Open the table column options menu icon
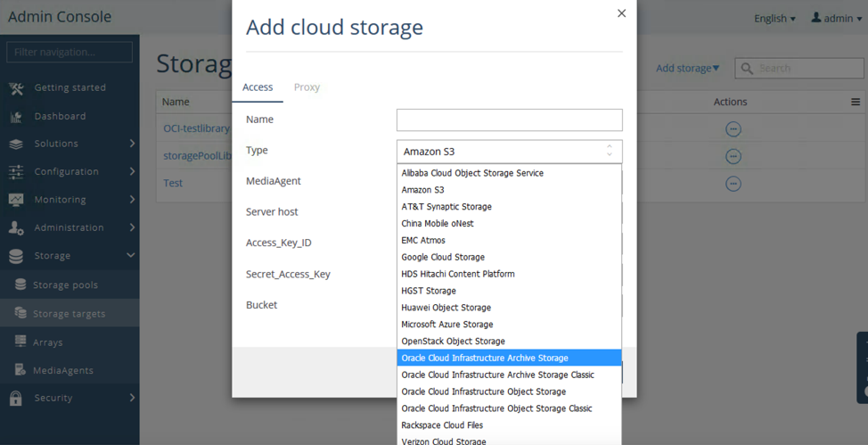The width and height of the screenshot is (868, 445). [855, 103]
